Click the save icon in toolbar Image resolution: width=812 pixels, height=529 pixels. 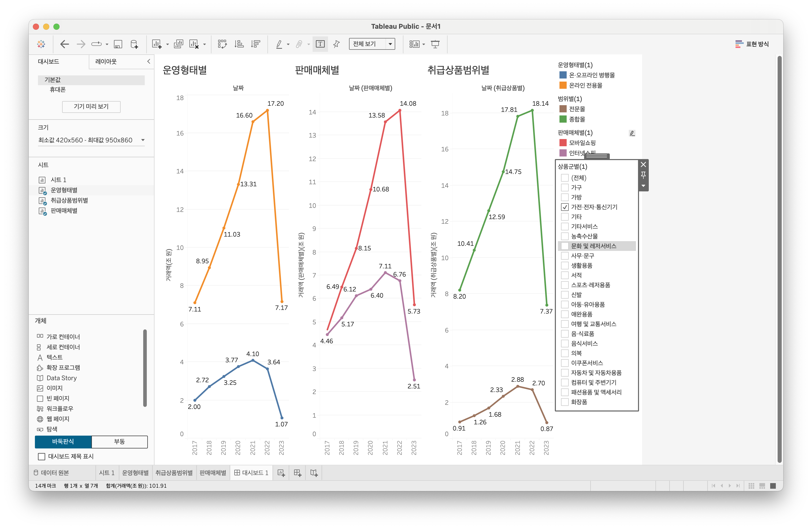click(118, 44)
